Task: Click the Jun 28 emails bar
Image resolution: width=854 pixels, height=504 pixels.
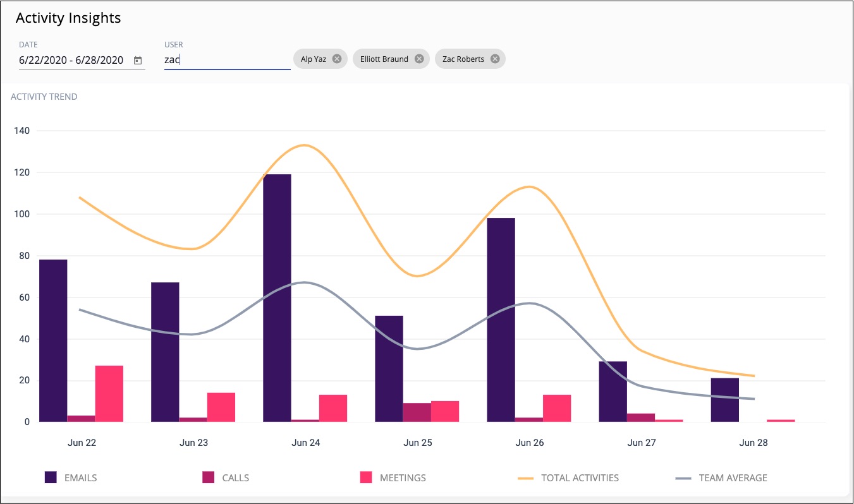Action: click(724, 400)
